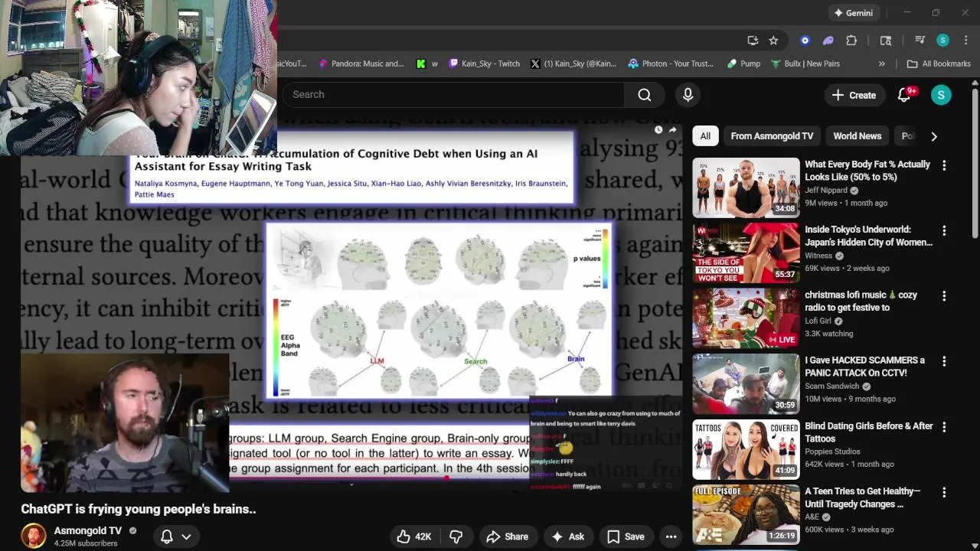
Task: Open options for christmas lofi video
Action: [x=944, y=296]
